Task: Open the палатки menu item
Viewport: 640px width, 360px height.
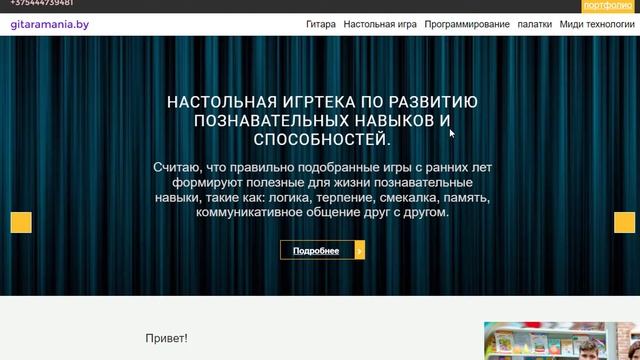Action: (x=534, y=24)
